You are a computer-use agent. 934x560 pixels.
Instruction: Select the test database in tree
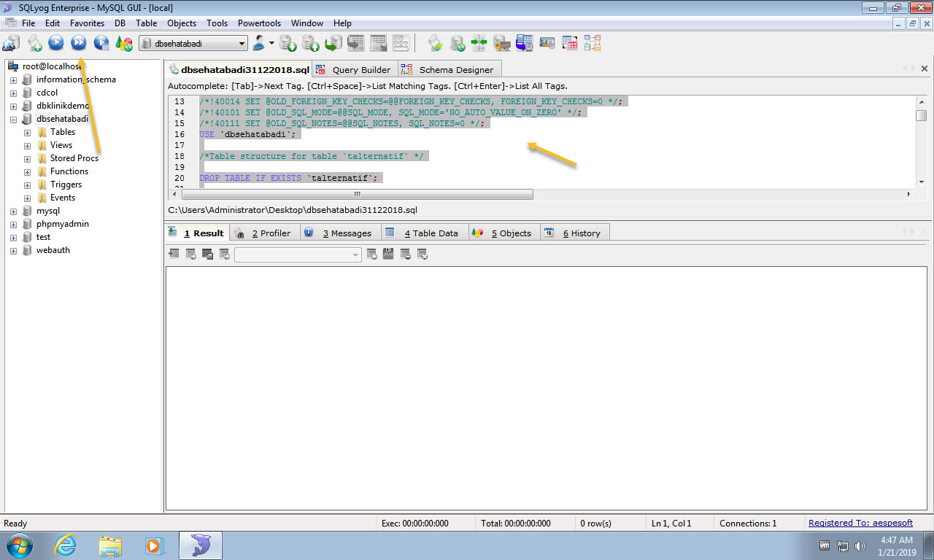tap(43, 237)
